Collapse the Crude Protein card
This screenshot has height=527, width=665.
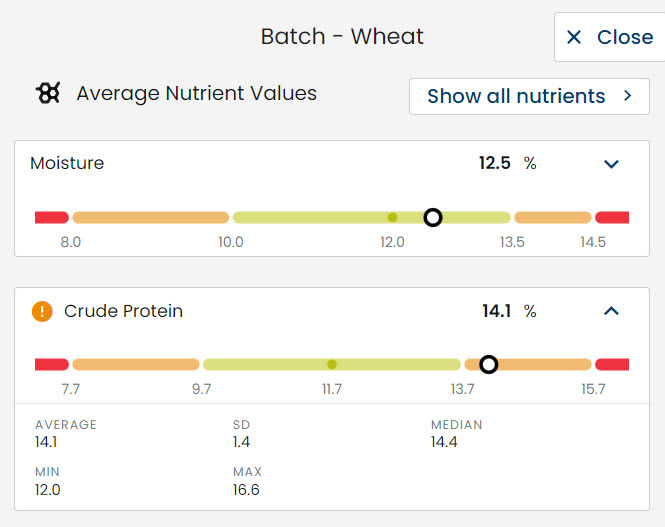point(612,311)
